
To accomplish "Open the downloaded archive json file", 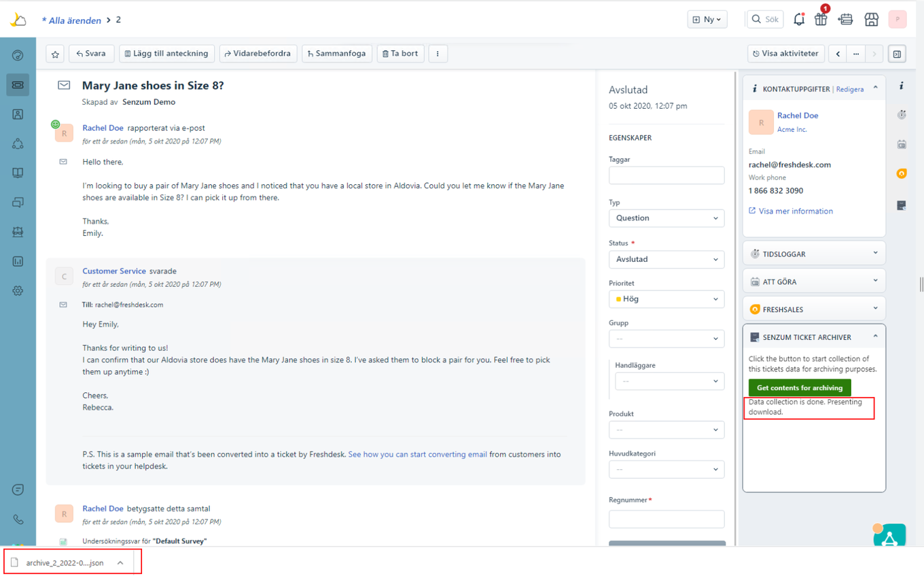I will tap(65, 562).
